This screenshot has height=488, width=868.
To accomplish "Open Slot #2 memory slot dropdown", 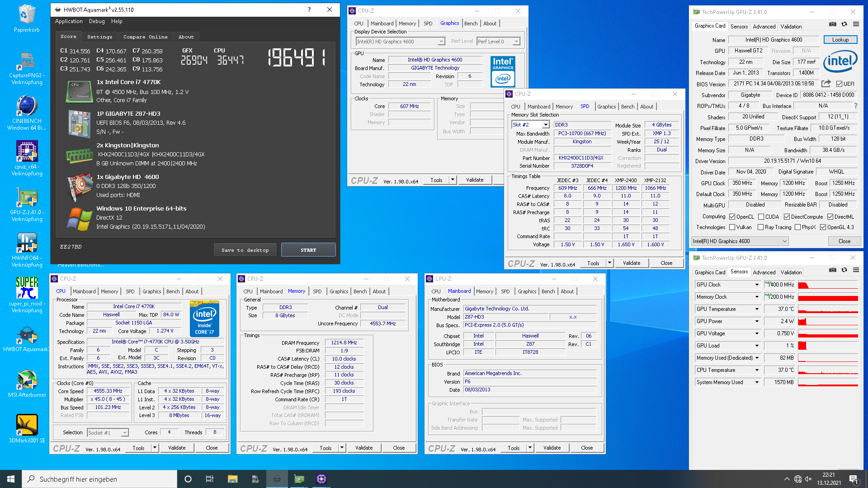I will 530,125.
